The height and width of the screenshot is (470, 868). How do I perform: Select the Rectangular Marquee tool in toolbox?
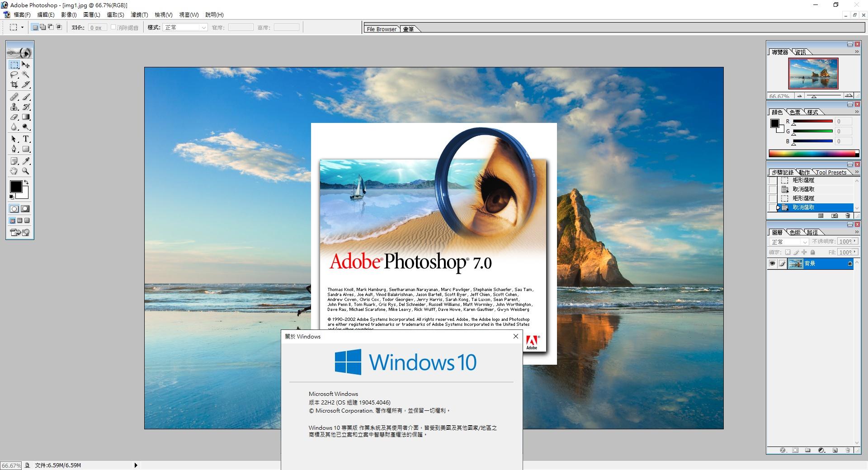click(14, 65)
